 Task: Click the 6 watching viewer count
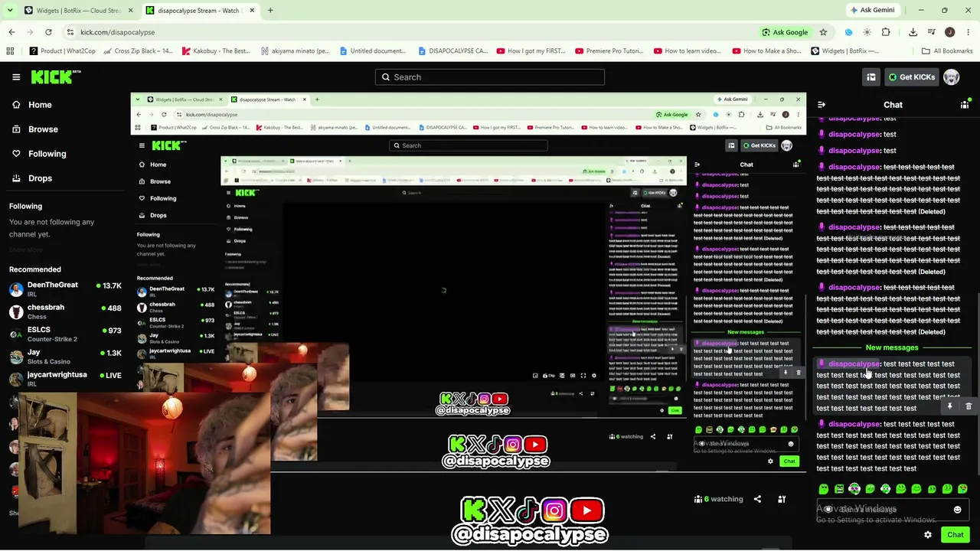click(x=719, y=499)
